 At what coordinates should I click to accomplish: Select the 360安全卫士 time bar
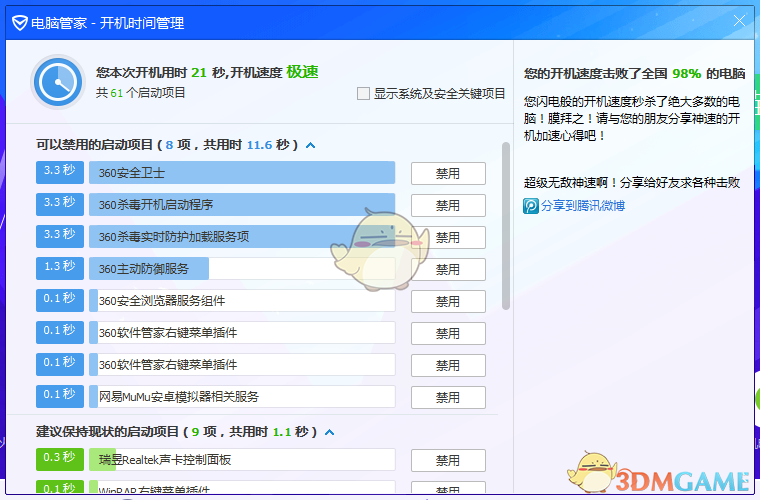[x=242, y=173]
